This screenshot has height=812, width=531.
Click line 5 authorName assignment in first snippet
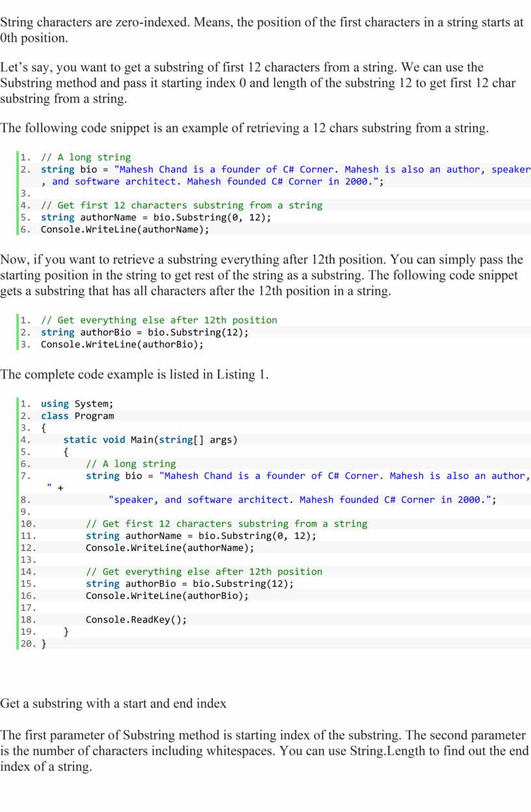156,217
